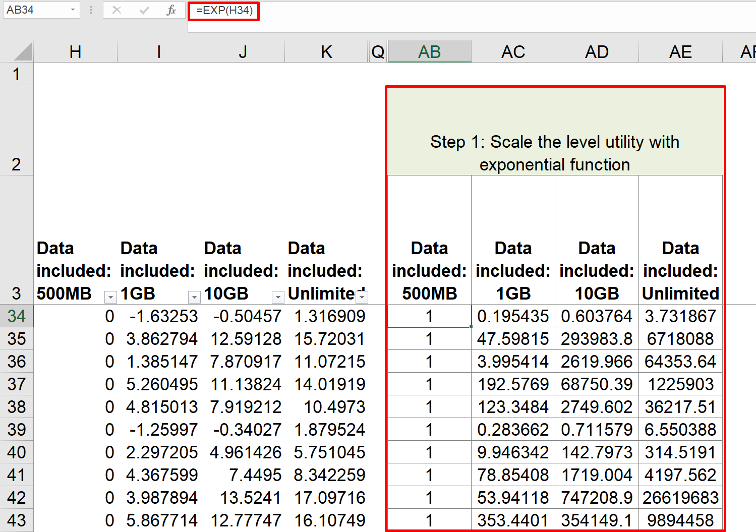This screenshot has width=756, height=532.
Task: Select cell with value 192.5769
Action: point(513,384)
